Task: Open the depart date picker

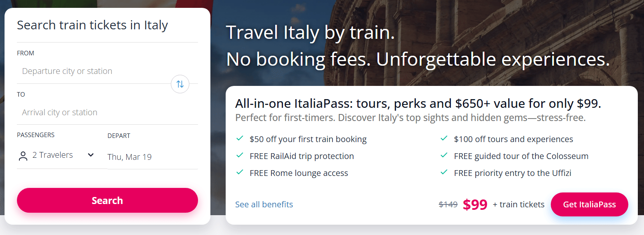Action: (x=130, y=157)
